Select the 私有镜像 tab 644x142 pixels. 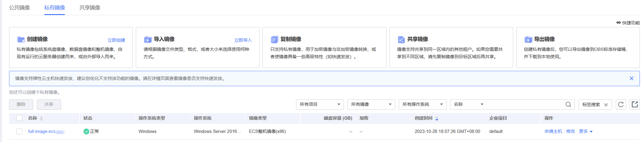coord(55,8)
